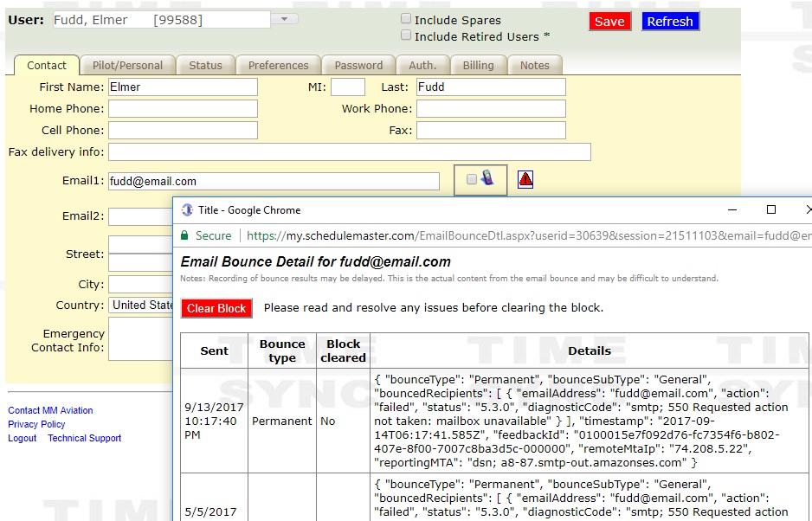Click the No block cleared cell
812x521 pixels.
click(343, 421)
